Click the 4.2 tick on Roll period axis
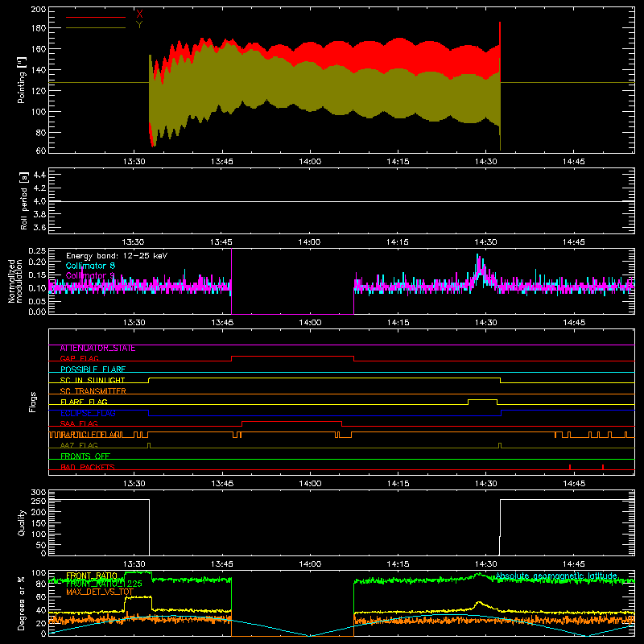 [39, 188]
